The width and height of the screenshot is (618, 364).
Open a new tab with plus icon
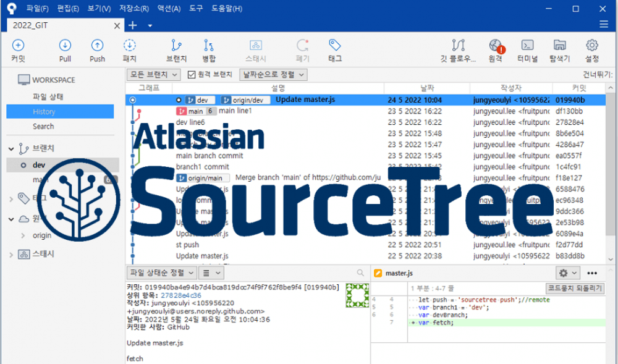click(x=132, y=25)
